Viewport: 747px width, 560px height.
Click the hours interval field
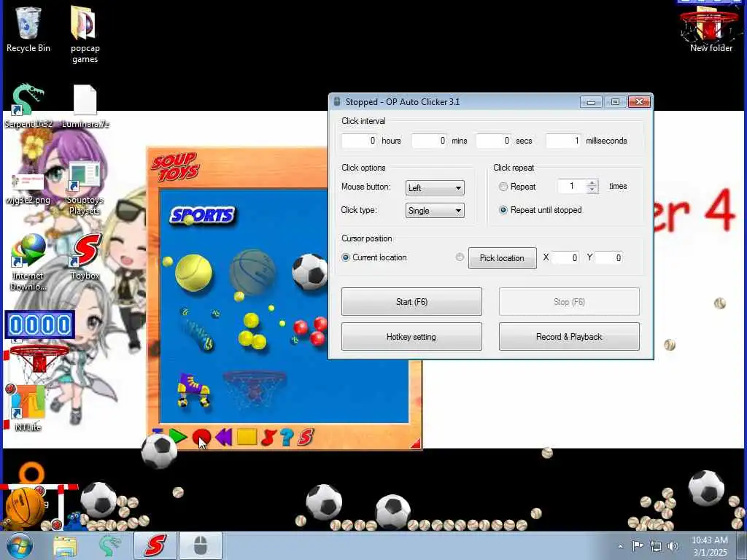[x=359, y=141]
